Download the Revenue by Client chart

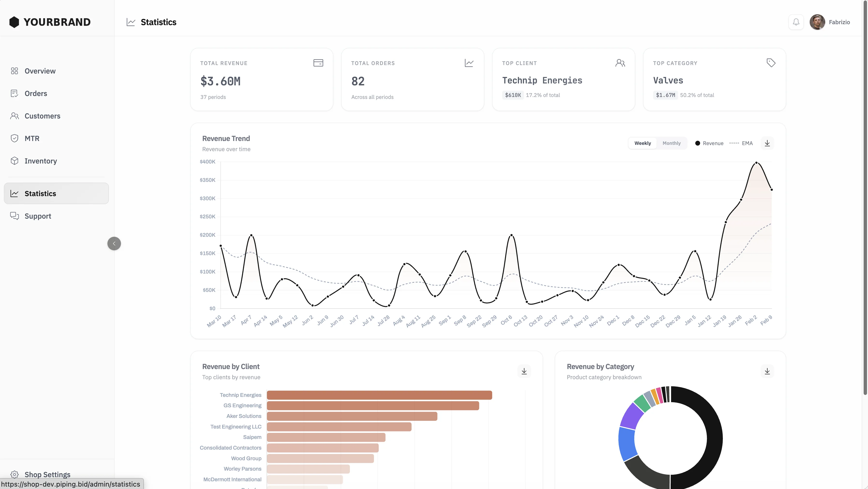point(524,371)
